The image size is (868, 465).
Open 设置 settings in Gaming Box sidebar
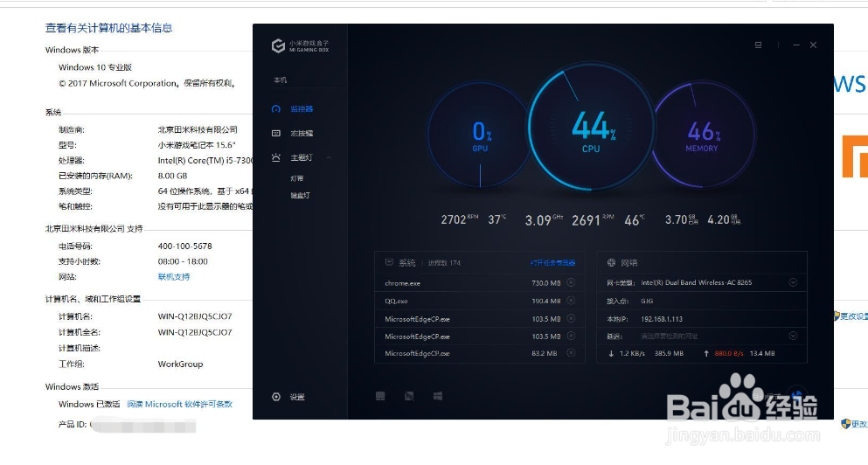[x=297, y=397]
